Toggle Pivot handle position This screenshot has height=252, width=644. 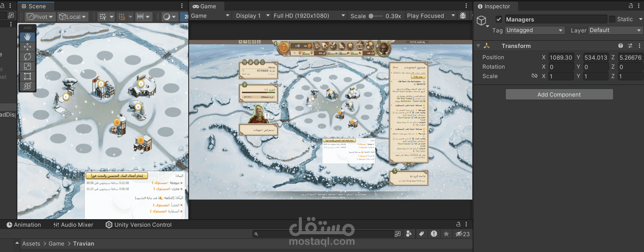pos(40,17)
